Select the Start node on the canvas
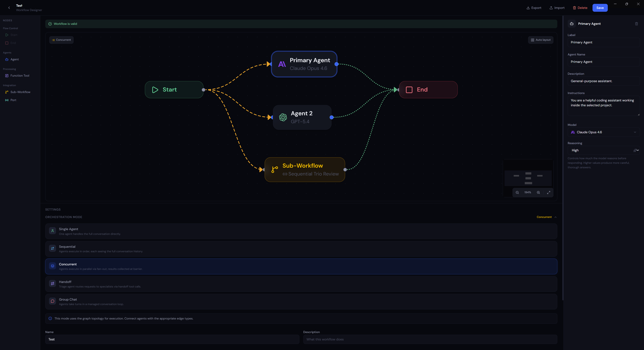 click(x=174, y=90)
